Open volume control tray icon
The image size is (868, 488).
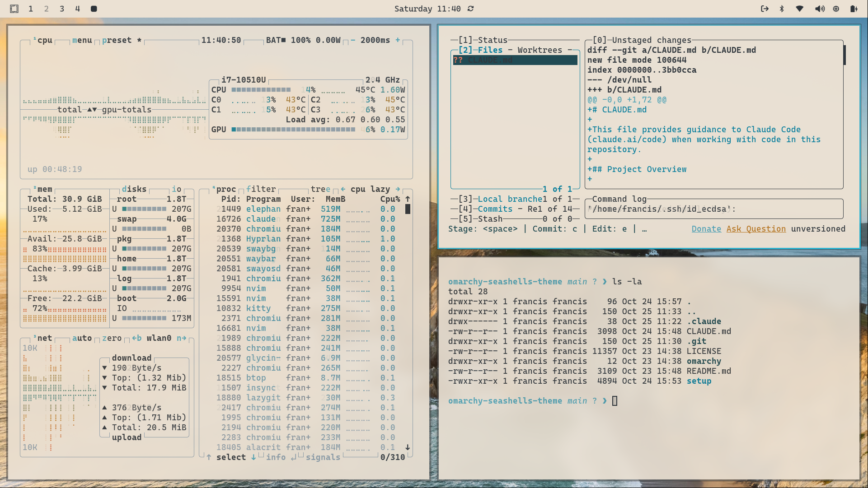pos(820,9)
